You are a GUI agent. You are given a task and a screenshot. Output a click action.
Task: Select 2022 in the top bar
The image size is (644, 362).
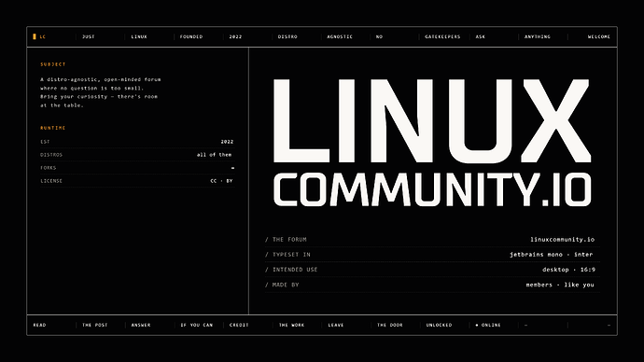point(235,36)
